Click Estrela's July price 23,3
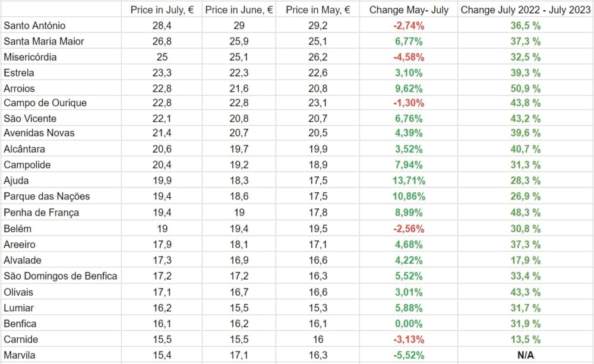The image size is (594, 364). [x=162, y=73]
